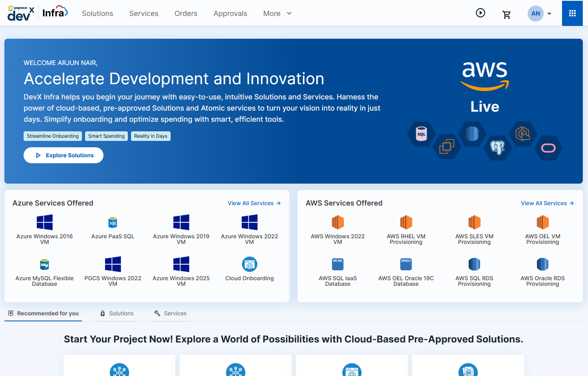Image resolution: width=588 pixels, height=376 pixels.
Task: View All Services for AWS
Action: pos(548,203)
